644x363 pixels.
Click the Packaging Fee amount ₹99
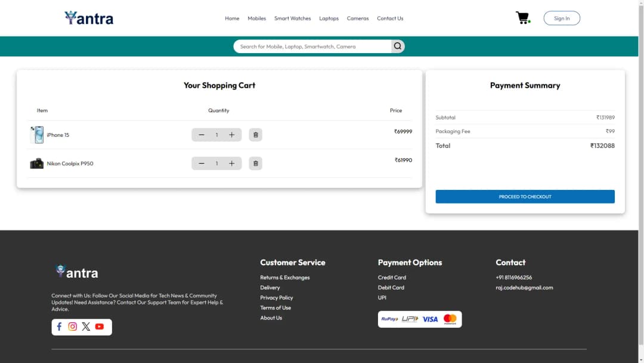point(610,131)
